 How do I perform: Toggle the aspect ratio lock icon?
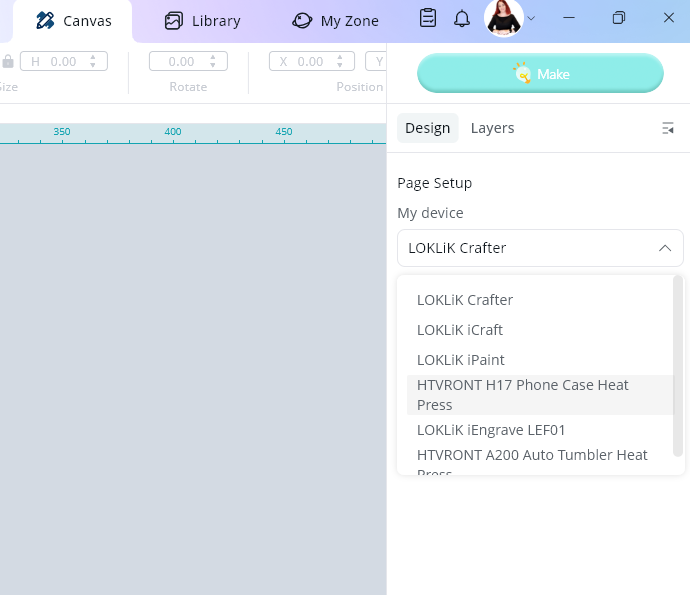pos(8,61)
